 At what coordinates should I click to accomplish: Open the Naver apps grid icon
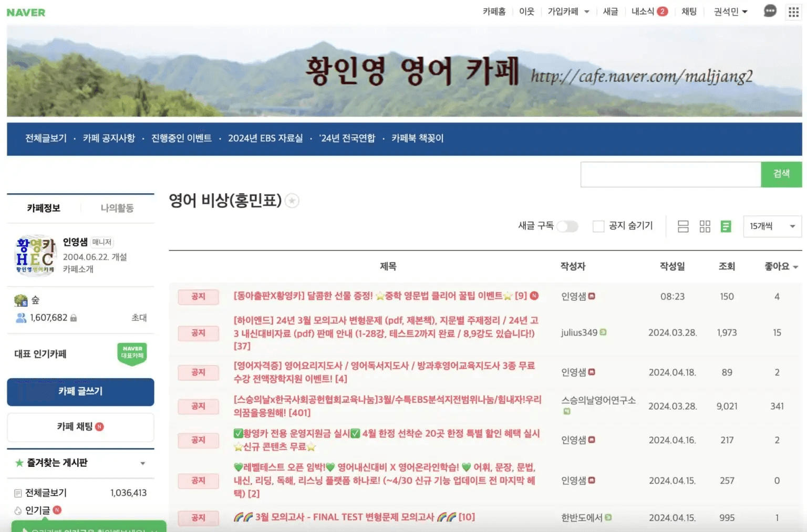[793, 12]
